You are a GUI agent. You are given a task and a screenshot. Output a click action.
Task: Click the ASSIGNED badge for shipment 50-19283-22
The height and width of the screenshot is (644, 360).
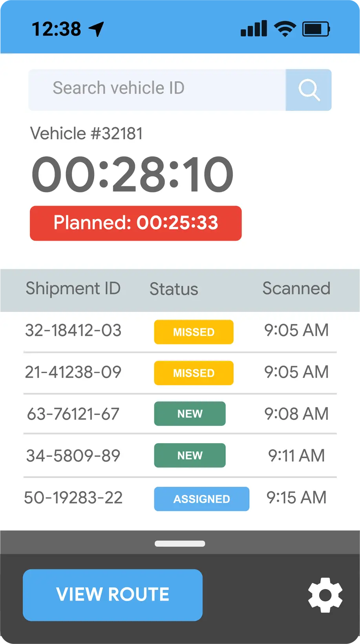(201, 499)
